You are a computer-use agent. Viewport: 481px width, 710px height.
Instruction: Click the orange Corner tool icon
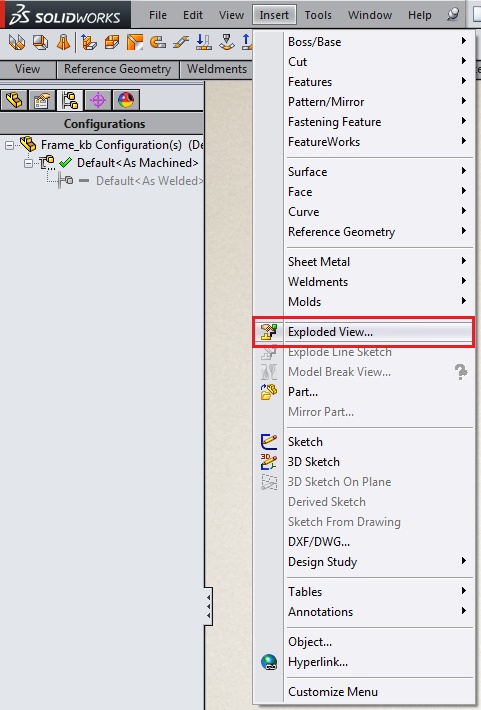(x=135, y=43)
